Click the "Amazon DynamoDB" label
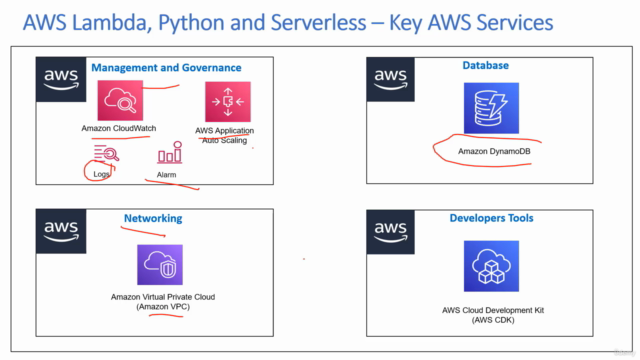This screenshot has width=640, height=360. 494,151
